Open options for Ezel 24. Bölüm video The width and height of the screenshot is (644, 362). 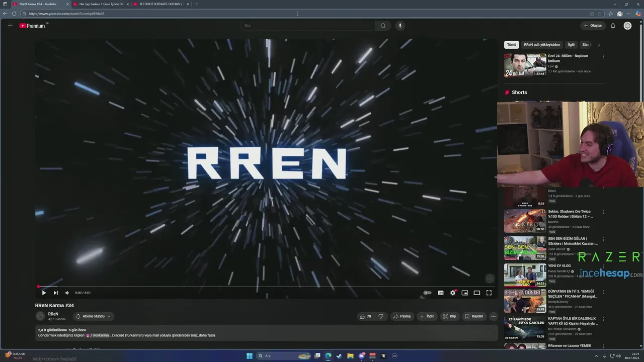pyautogui.click(x=603, y=56)
